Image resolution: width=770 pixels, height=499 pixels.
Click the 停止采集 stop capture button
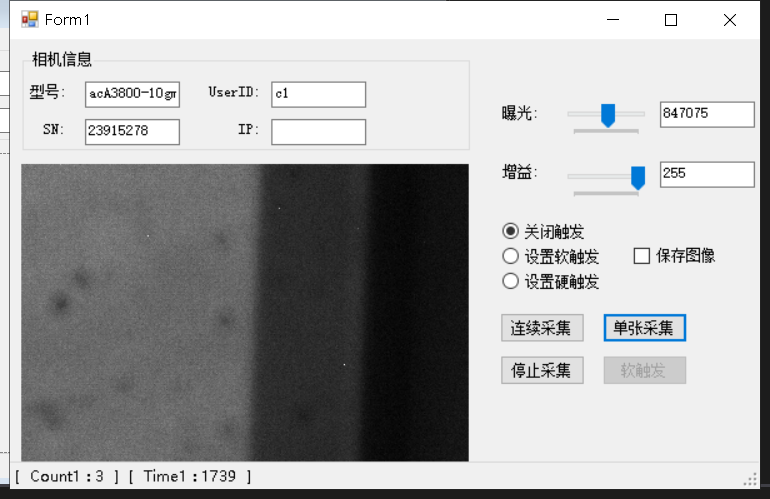[542, 370]
